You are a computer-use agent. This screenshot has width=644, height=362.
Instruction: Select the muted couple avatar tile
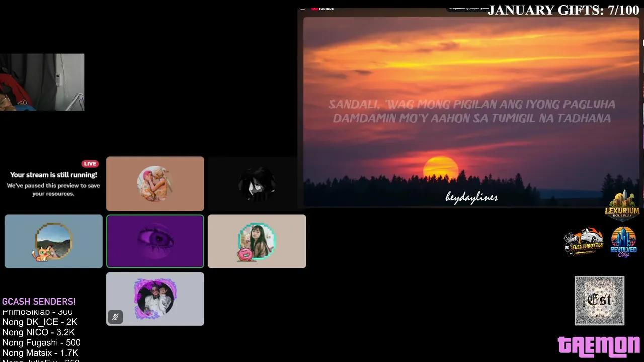click(155, 299)
